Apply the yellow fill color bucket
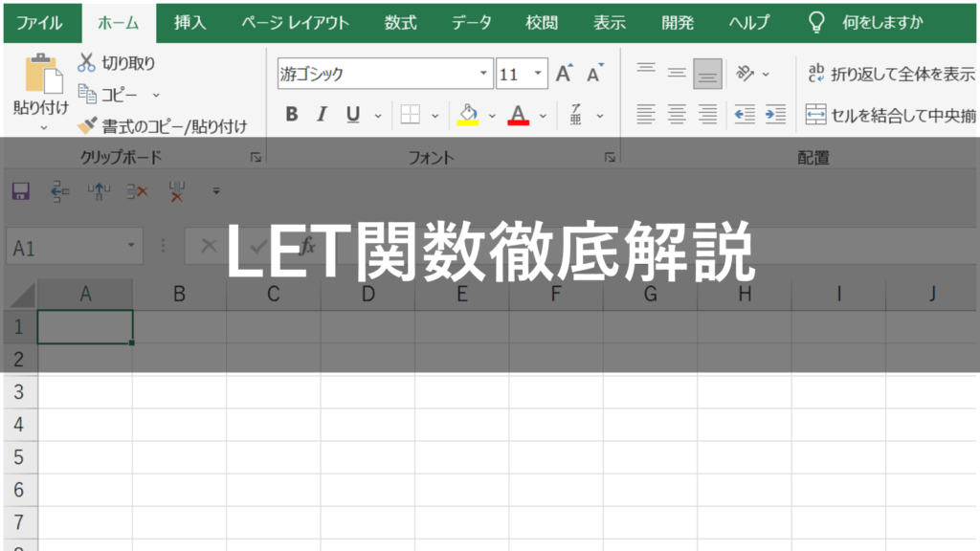The image size is (980, 551). [468, 115]
